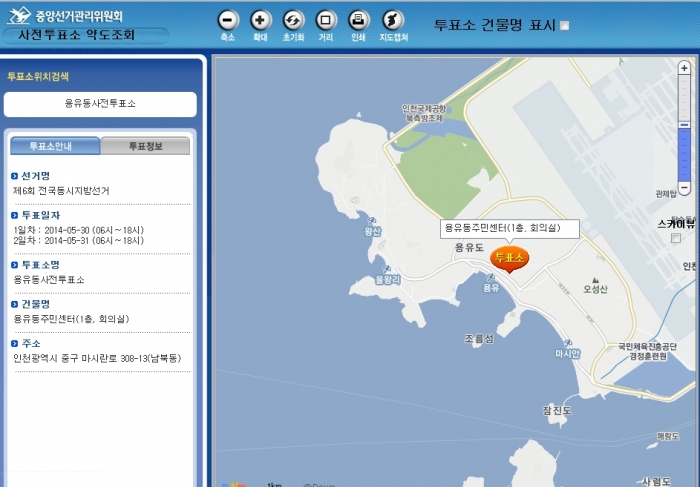
Task: Click the map zoom level slider handle
Action: pos(684,125)
